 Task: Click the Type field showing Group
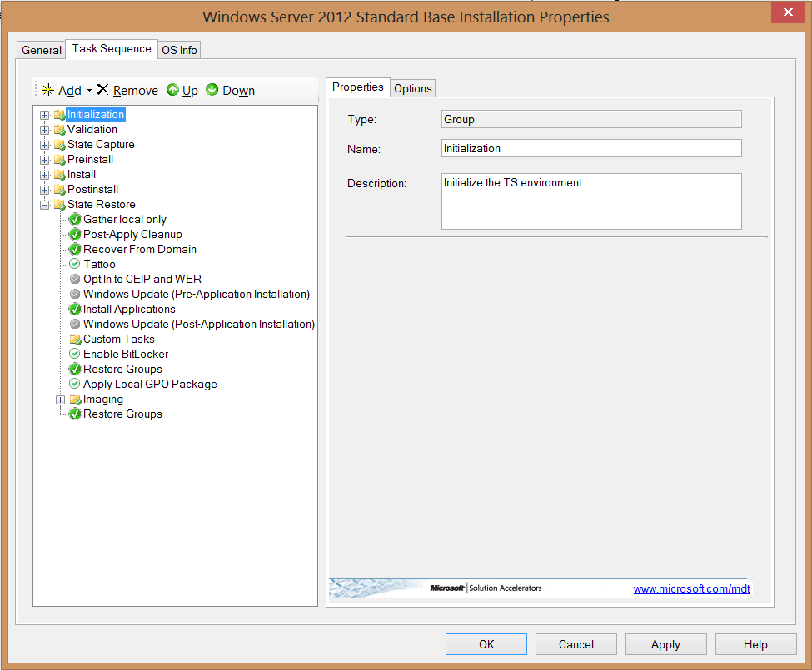point(591,119)
